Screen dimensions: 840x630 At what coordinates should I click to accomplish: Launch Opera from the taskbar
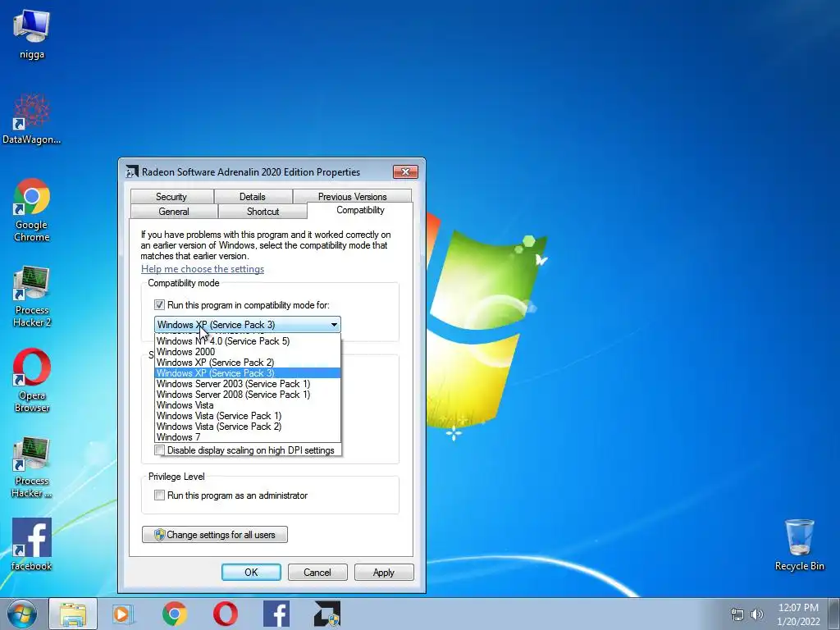[x=226, y=614]
